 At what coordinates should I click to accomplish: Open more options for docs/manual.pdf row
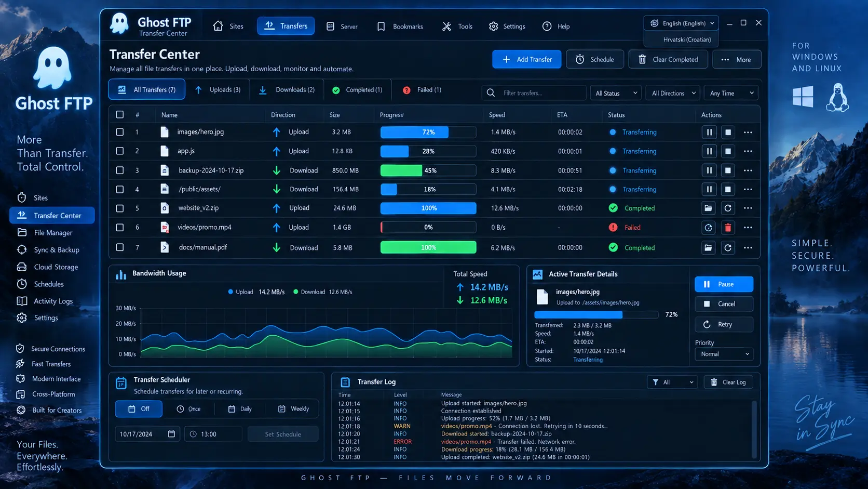pos(748,248)
